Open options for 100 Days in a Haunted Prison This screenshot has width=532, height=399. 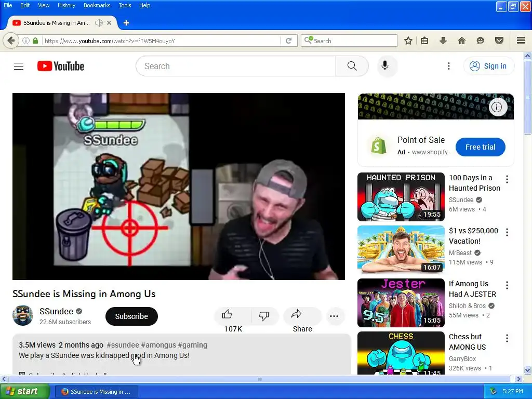[507, 179]
